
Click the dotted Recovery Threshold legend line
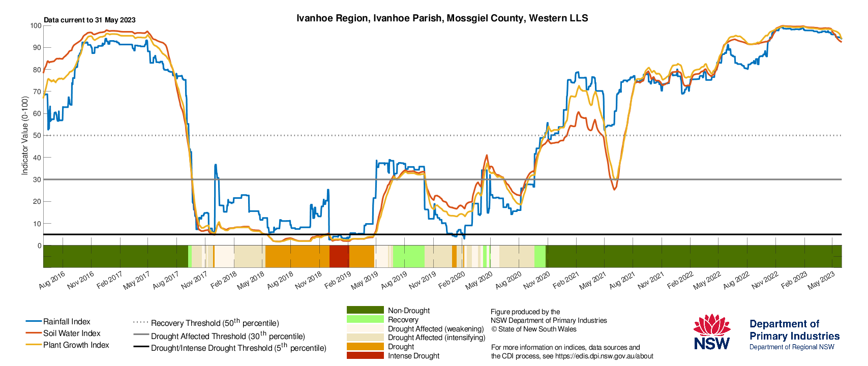pos(141,323)
